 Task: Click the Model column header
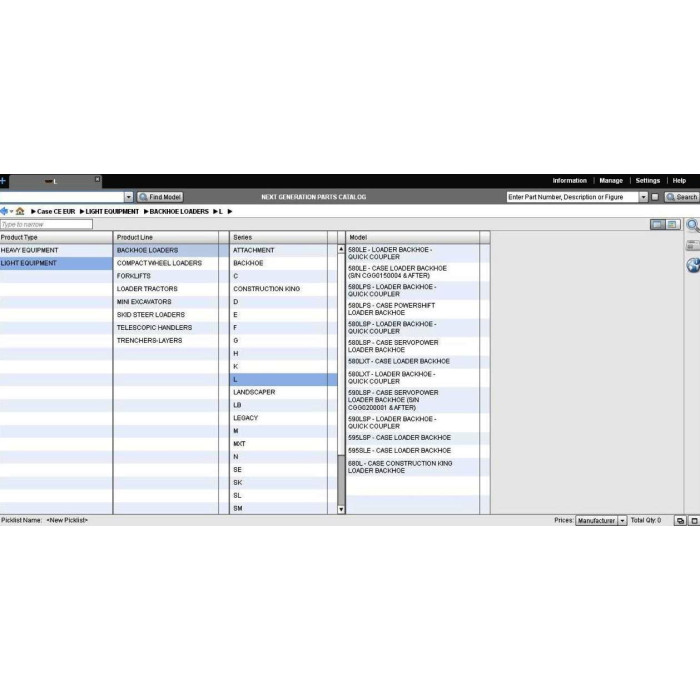(413, 238)
